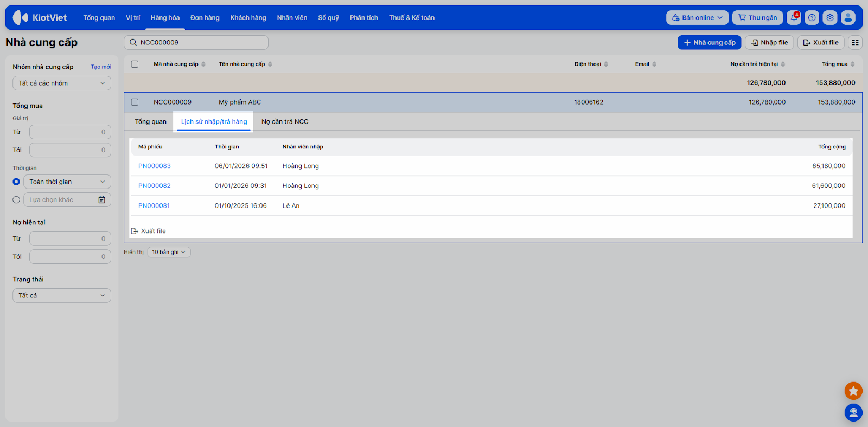Sort by Tổng mua column
This screenshot has width=868, height=427.
[x=838, y=64]
